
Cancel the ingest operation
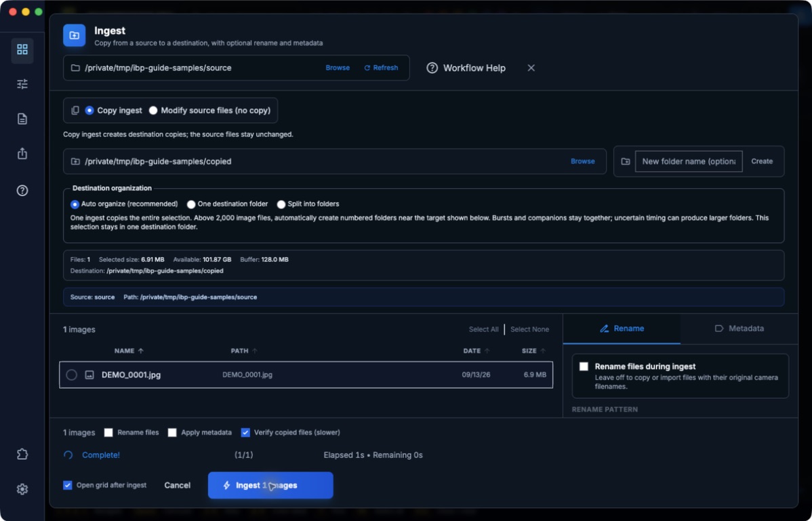point(177,485)
